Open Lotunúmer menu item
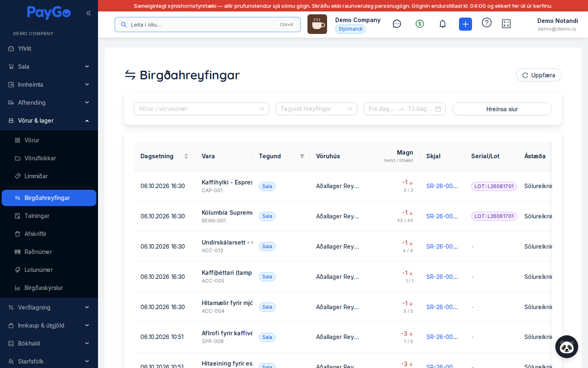The width and height of the screenshot is (588, 368). point(49,270)
